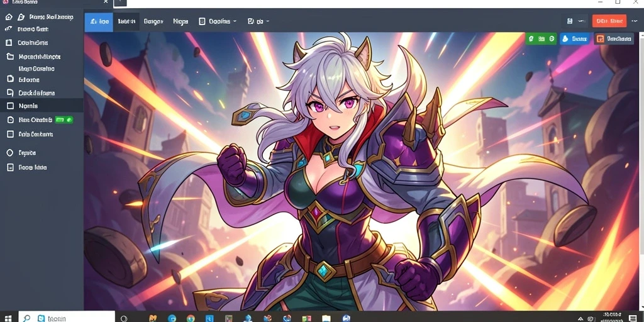Click the circle icon near the sidebar bottom
Screen dimensions: 644x322
point(10,153)
